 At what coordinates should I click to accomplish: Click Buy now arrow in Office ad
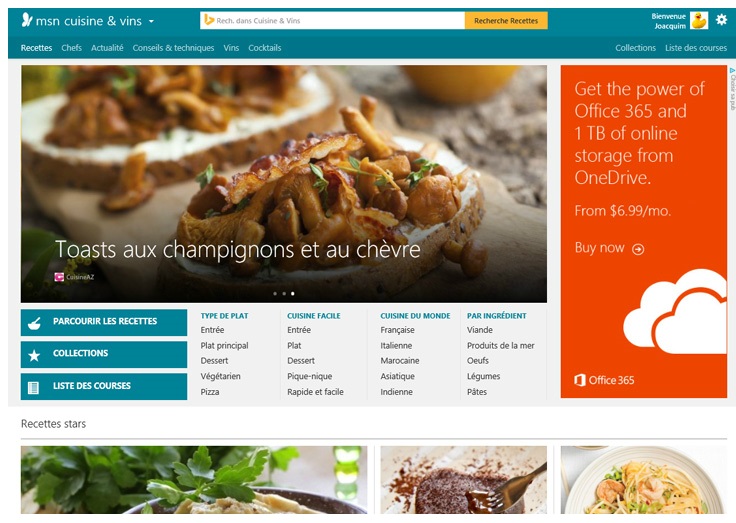tap(638, 249)
